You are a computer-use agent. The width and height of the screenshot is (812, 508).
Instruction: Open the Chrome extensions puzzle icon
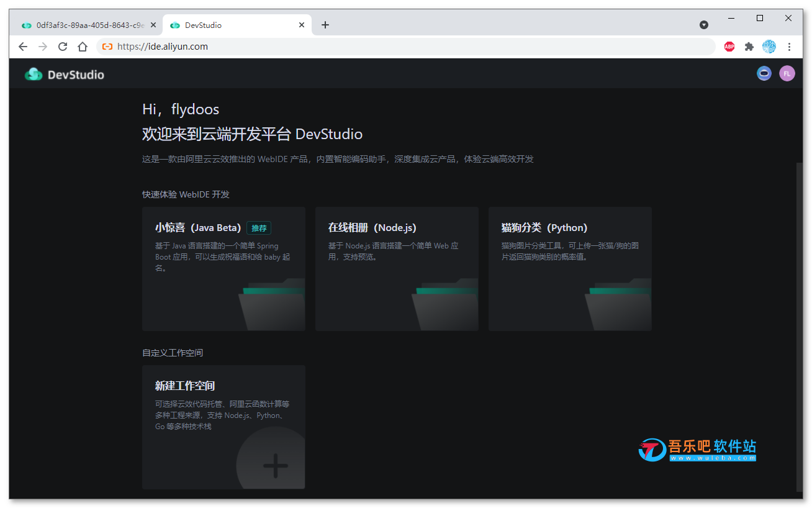pos(749,47)
